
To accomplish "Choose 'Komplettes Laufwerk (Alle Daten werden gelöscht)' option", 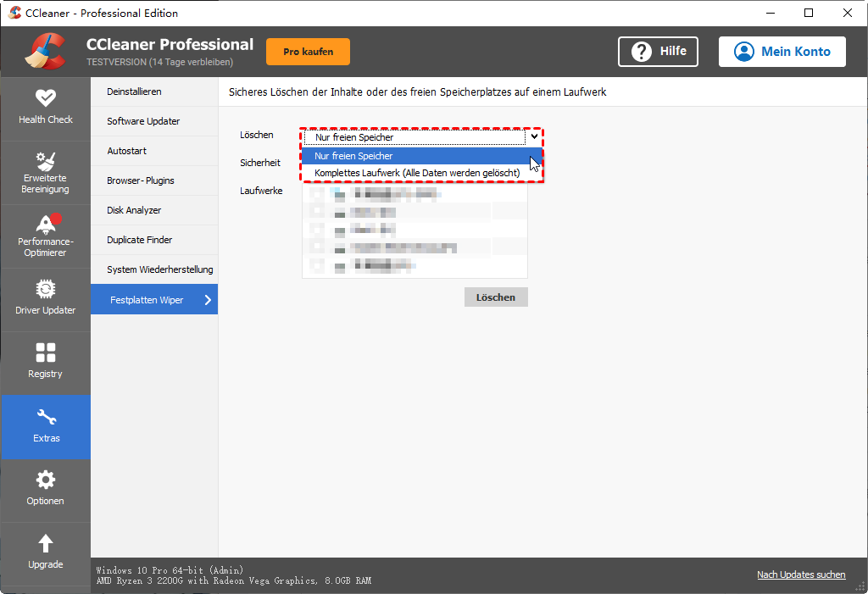I will [421, 173].
